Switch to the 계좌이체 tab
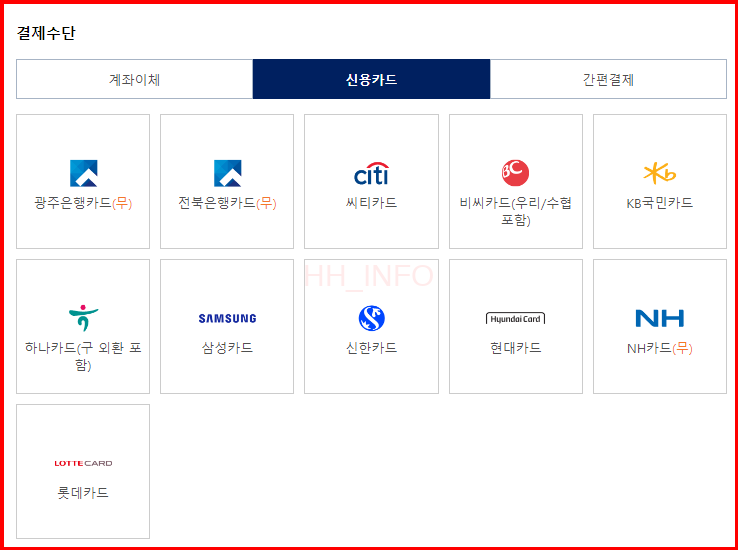Viewport: 738px width, 550px height. click(x=135, y=79)
